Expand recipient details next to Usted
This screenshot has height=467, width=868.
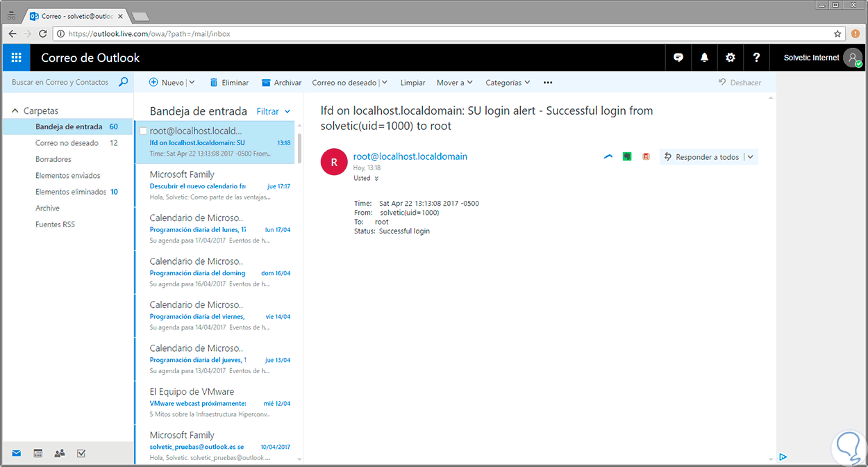[376, 179]
